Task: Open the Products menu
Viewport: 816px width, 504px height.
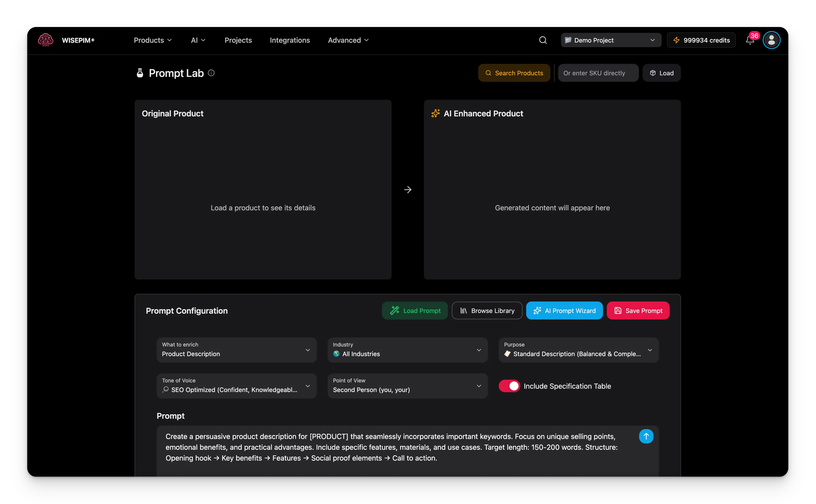Action: tap(153, 40)
